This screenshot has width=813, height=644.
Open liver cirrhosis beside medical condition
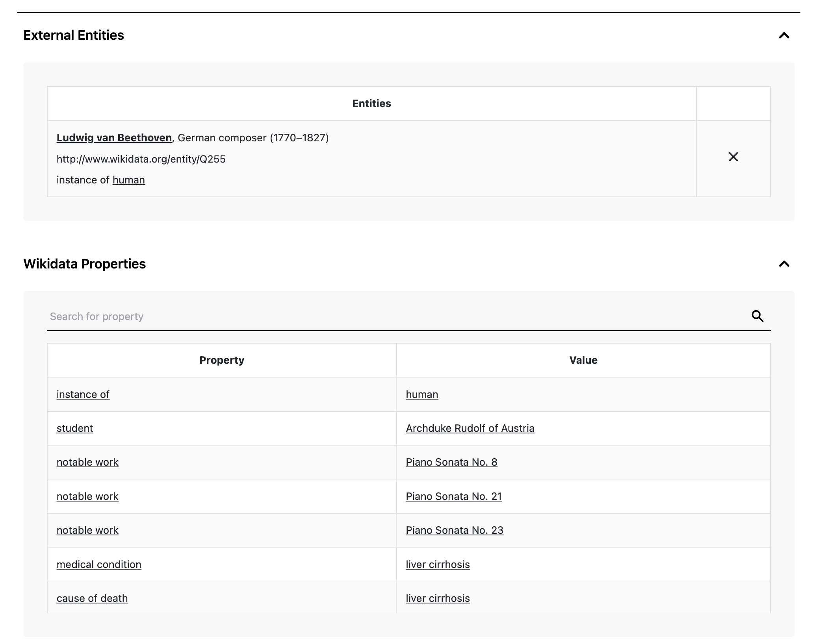click(438, 564)
